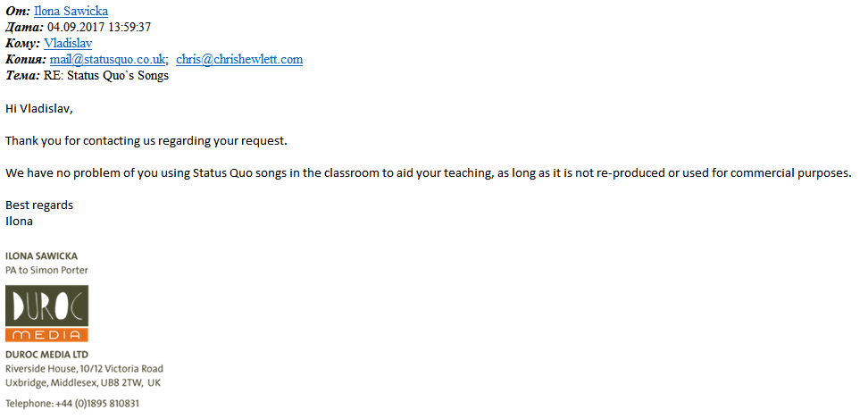Viewport: 868px width, 419px height.
Task: Click the Uxbridge, Middlesex postcode line
Action: (x=83, y=382)
